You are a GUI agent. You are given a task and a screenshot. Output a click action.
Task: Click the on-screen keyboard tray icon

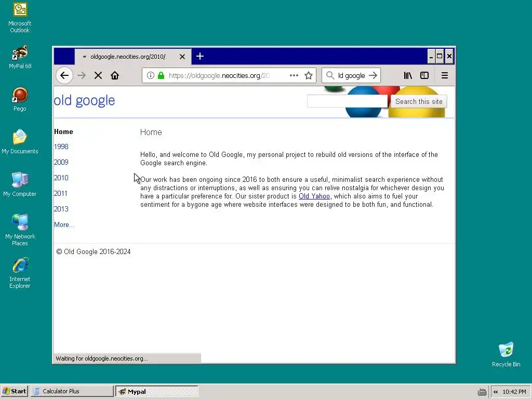[482, 392]
